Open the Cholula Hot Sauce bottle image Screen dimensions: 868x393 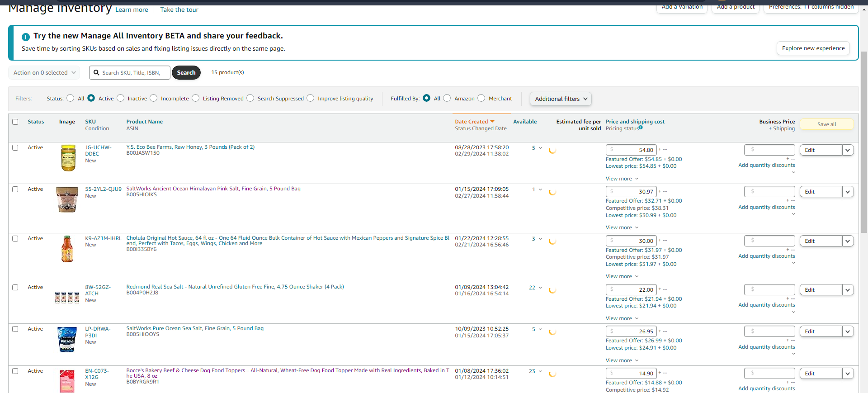pos(67,249)
